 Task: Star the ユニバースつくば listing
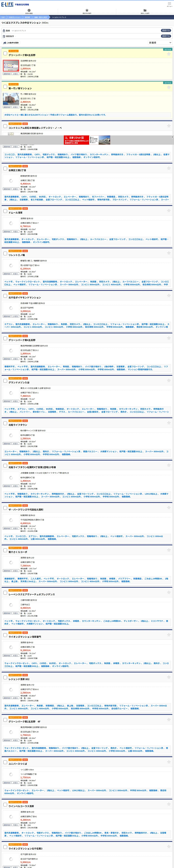click(169, 762)
